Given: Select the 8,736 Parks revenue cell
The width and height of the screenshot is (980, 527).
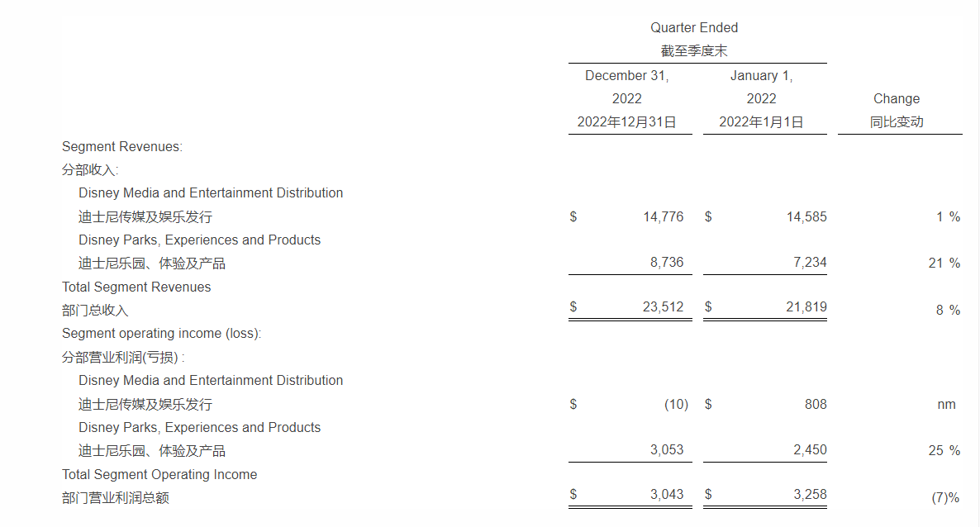Looking at the screenshot, I should (667, 263).
